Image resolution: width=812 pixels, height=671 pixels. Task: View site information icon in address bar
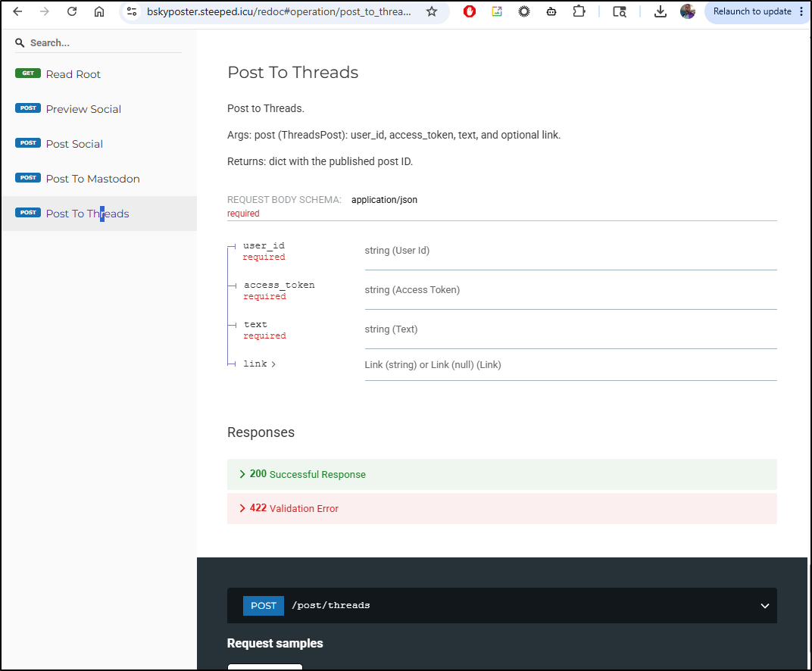click(132, 11)
